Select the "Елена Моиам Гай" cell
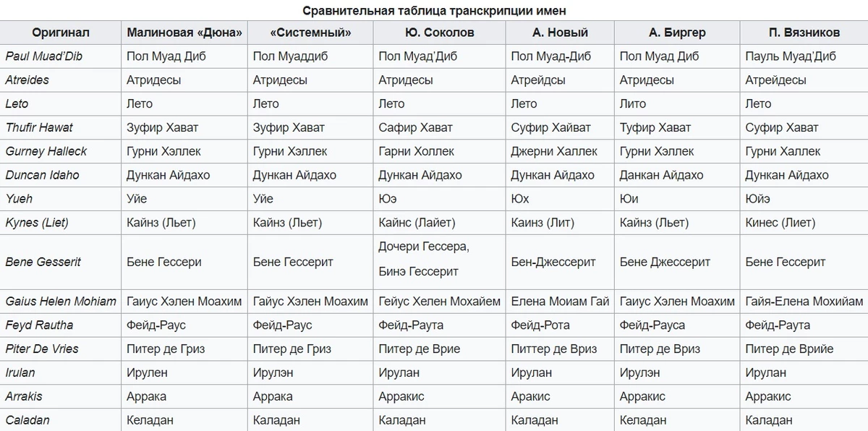The image size is (868, 431). coord(560,301)
